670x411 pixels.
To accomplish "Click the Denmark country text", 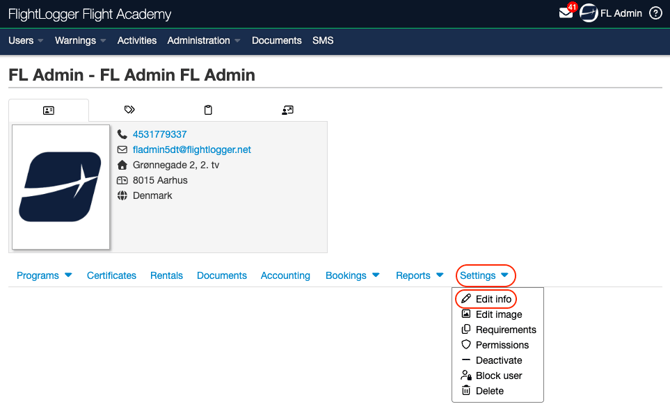I will tap(152, 196).
